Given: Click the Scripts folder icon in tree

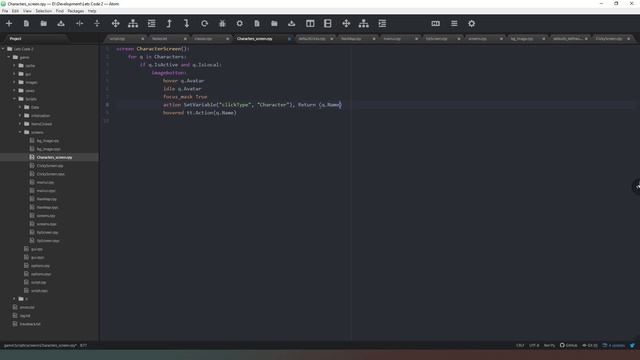Looking at the screenshot, I should click(x=21, y=99).
